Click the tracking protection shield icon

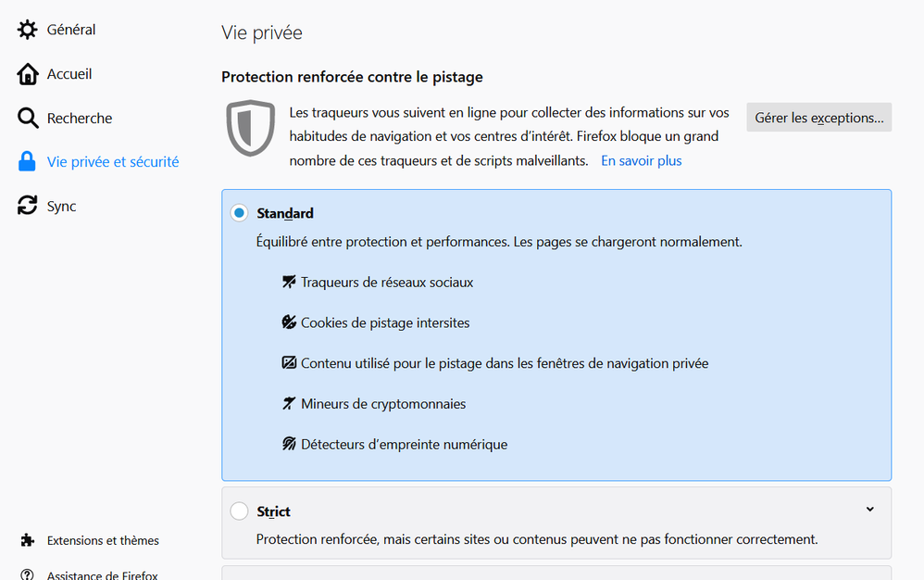(x=251, y=128)
